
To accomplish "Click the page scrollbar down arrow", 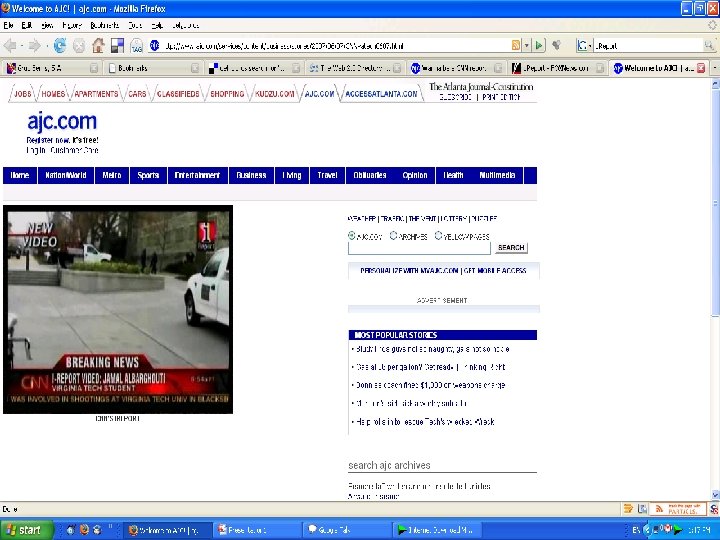I will point(715,495).
